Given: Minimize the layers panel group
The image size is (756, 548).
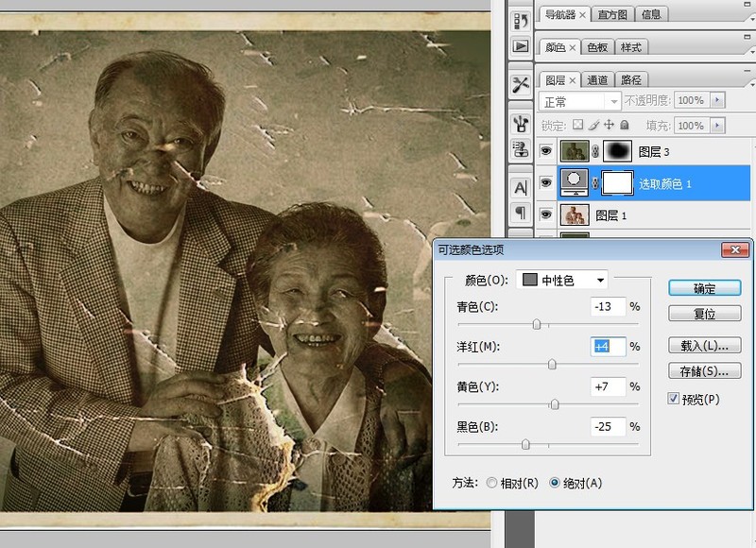Looking at the screenshot, I should coord(747,70).
